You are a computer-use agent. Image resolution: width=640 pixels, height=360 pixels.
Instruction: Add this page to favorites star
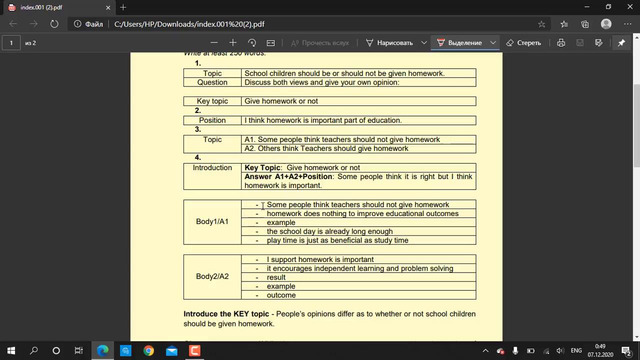(x=542, y=24)
